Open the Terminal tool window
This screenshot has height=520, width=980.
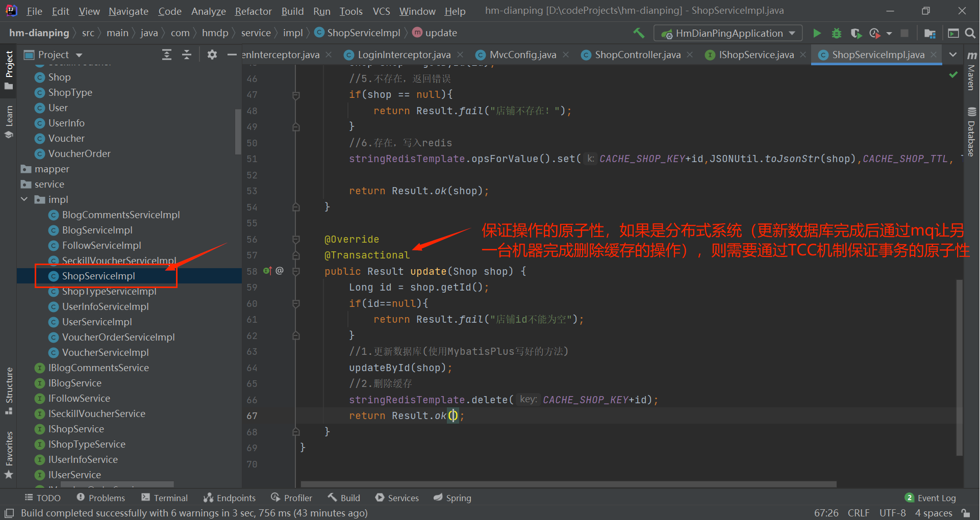(x=164, y=498)
